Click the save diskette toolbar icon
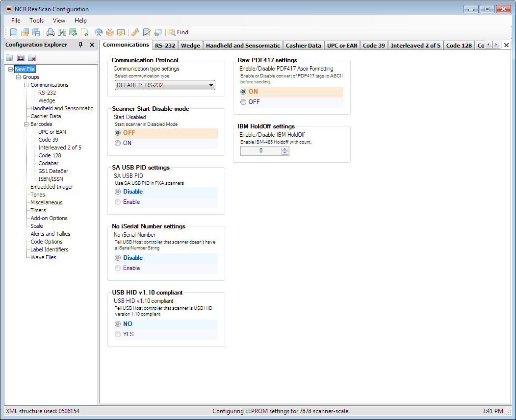516x420 pixels. pyautogui.click(x=36, y=32)
